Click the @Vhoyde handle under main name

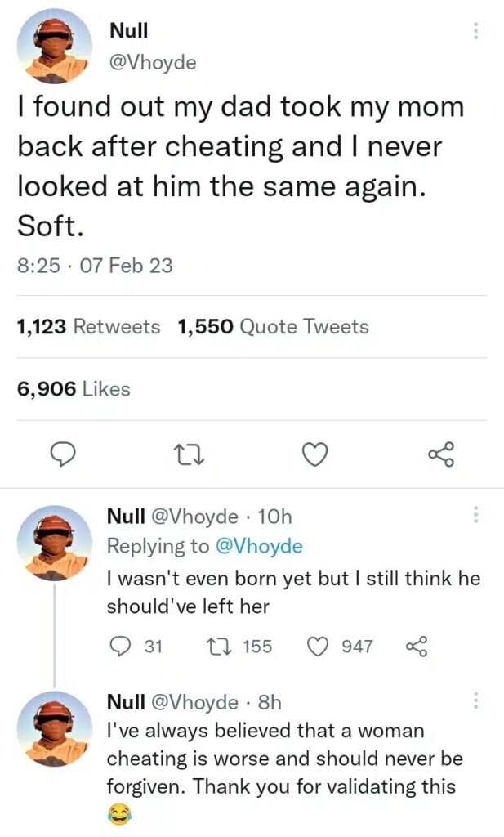coord(153,62)
